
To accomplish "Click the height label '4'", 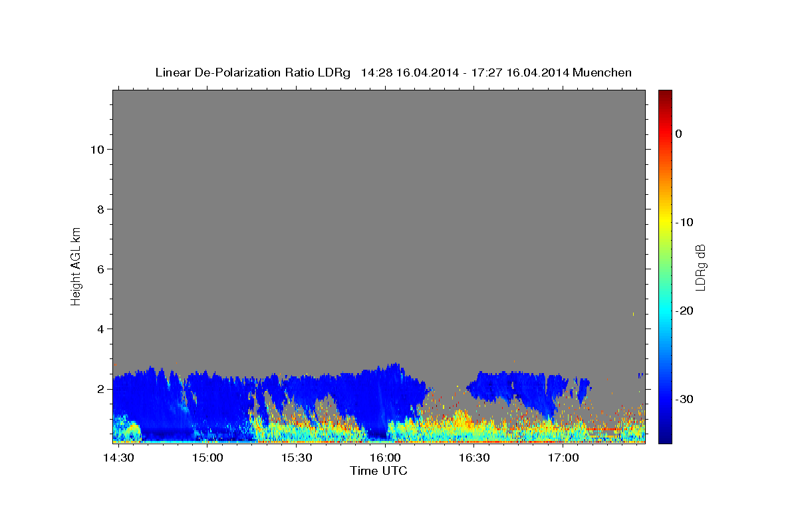I will [x=100, y=329].
